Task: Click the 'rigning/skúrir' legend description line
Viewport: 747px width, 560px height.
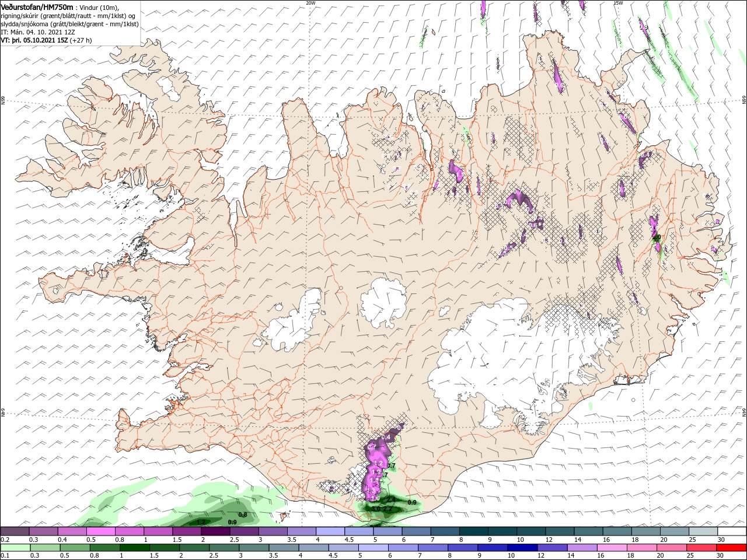Action: click(x=68, y=16)
